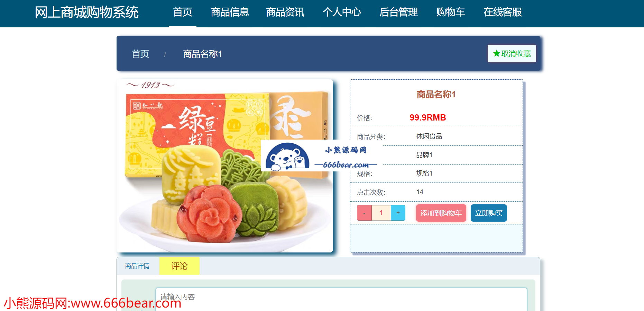Viewport: 644px width, 311px height.
Task: Open 在线客服 customer service
Action: (x=503, y=12)
